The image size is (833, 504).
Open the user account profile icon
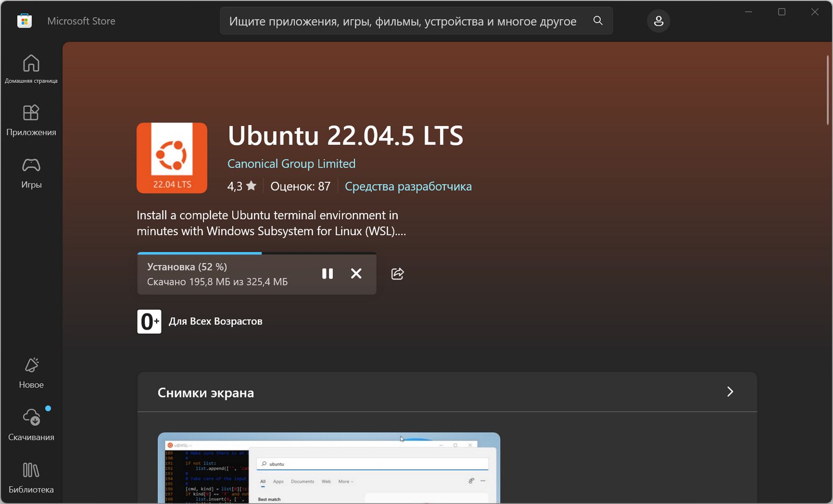pyautogui.click(x=659, y=21)
